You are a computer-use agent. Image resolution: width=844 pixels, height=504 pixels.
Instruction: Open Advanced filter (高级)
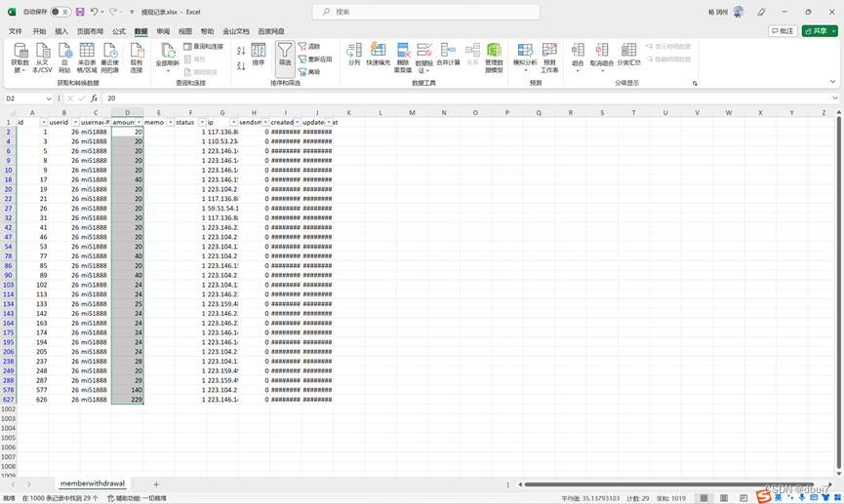pyautogui.click(x=309, y=71)
